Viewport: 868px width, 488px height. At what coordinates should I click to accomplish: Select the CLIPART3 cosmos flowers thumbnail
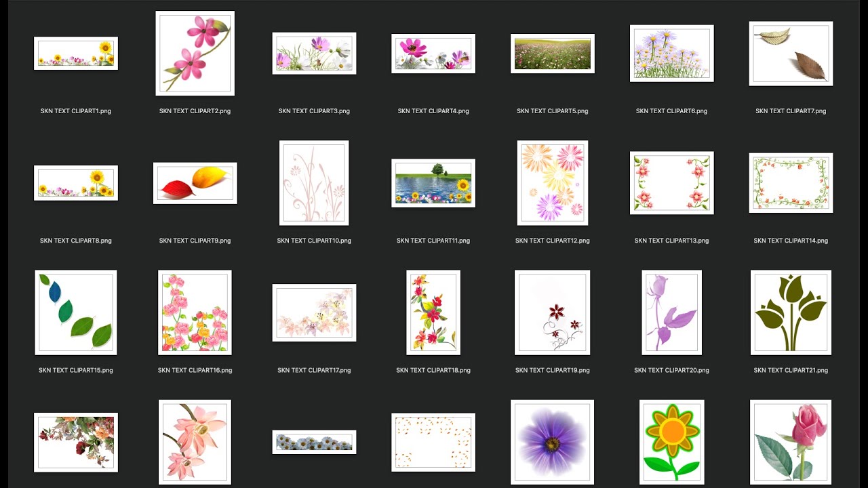click(x=314, y=54)
